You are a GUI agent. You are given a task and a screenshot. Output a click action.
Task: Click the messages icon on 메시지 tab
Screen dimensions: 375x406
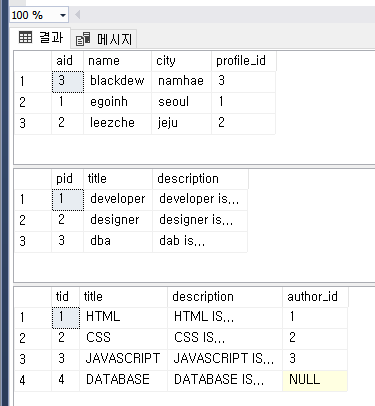(83, 39)
